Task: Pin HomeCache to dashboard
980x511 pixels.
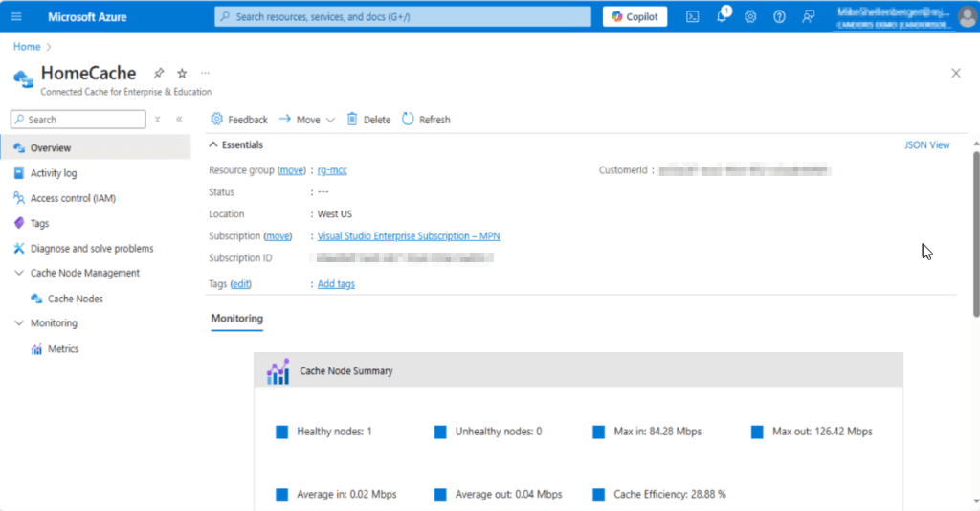Action: coord(159,73)
